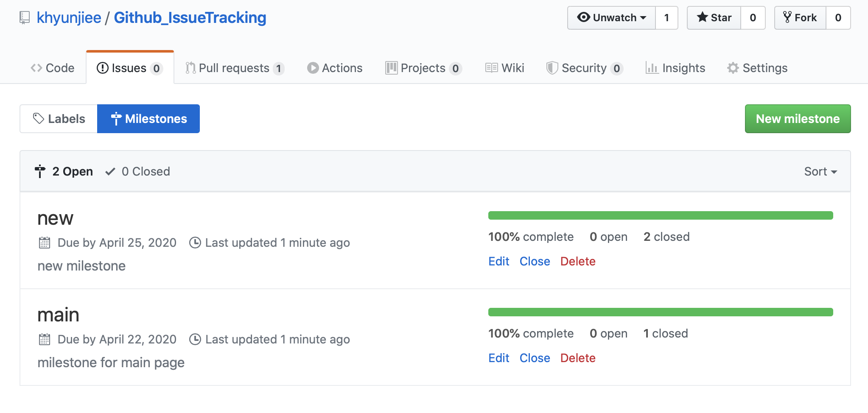
Task: Switch to the Insights tab
Action: click(675, 68)
